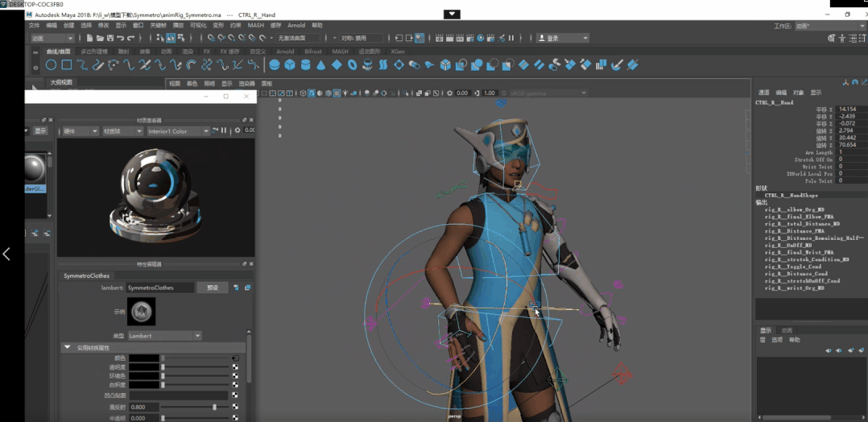Screen dimensions: 868x422
Task: Click the map button beside 漫反射
Action: [235, 407]
